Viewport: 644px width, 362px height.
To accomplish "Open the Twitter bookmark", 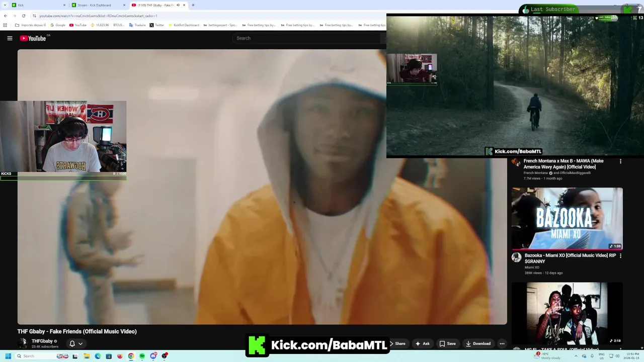I will pyautogui.click(x=157, y=25).
